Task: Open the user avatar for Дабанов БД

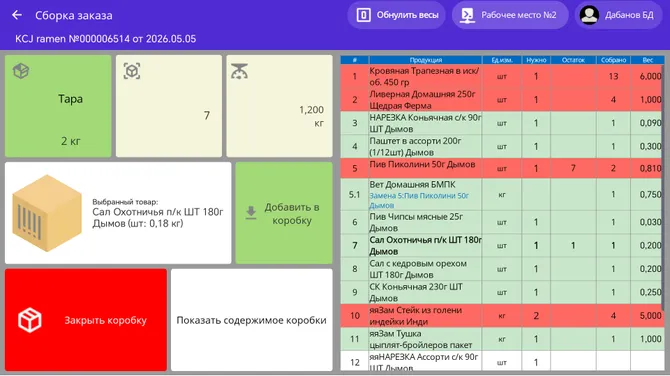Action: coord(589,15)
